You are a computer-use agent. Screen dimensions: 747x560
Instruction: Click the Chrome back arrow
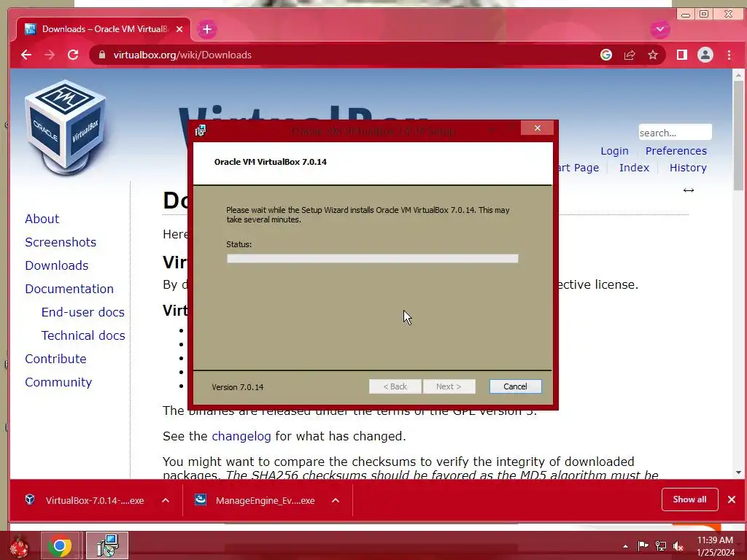[26, 55]
